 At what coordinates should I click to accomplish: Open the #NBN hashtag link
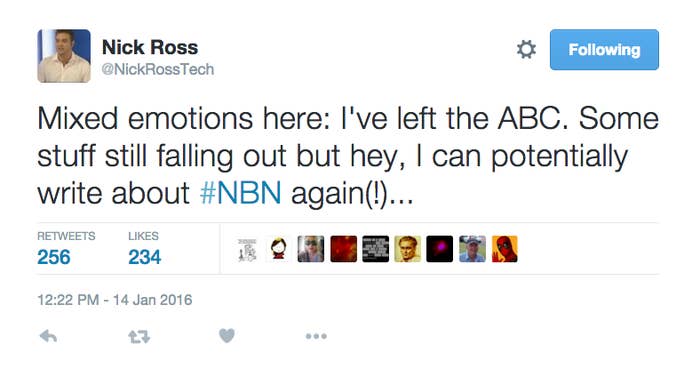241,193
